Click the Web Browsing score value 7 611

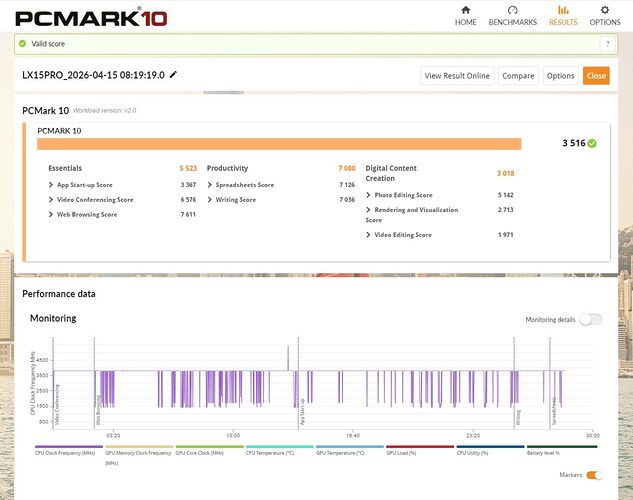(x=188, y=215)
